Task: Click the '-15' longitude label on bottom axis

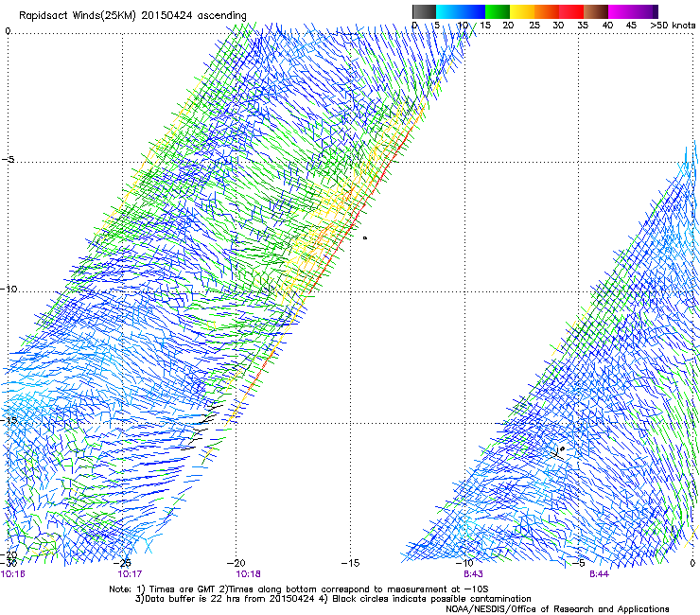Action: pos(350,563)
